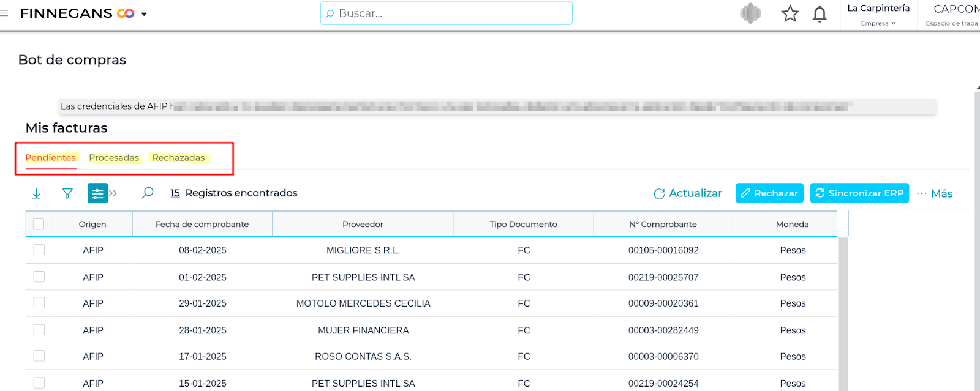Open the funnel filter icon
Screen dimensions: 980x391
(x=68, y=193)
